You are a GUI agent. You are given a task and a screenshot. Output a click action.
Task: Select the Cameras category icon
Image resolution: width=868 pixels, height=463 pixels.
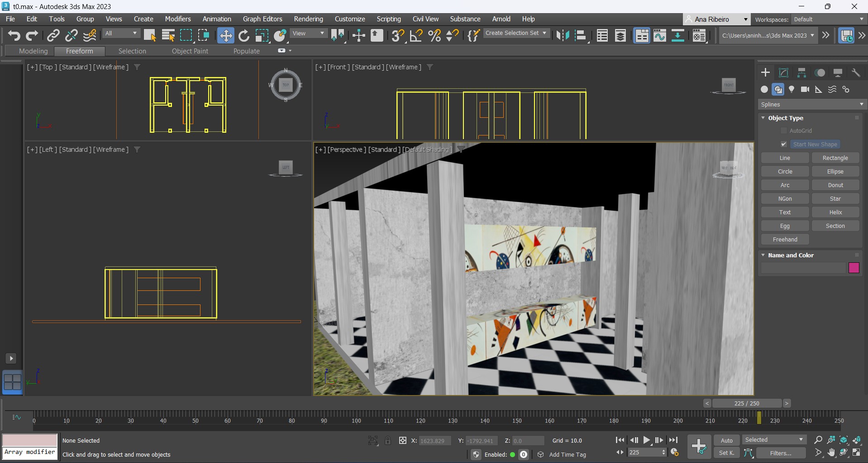[805, 89]
